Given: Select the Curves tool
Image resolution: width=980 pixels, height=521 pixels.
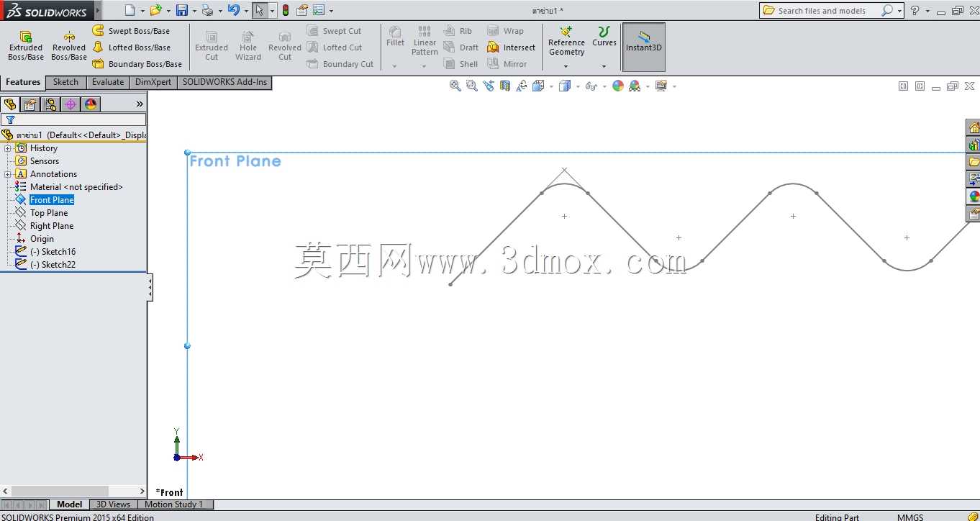Looking at the screenshot, I should (x=604, y=37).
